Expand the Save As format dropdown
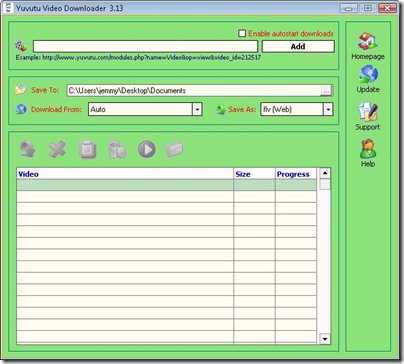 tap(328, 109)
